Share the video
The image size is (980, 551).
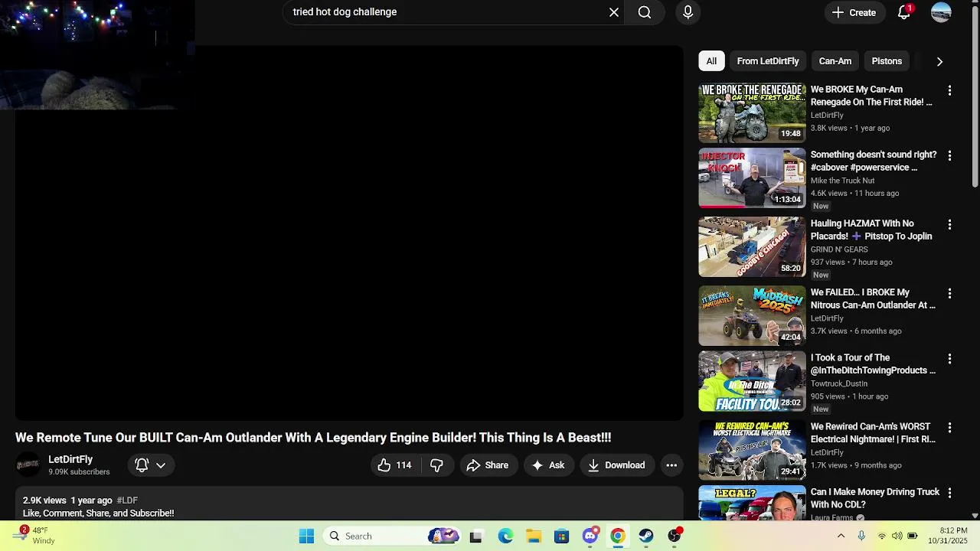click(x=487, y=465)
